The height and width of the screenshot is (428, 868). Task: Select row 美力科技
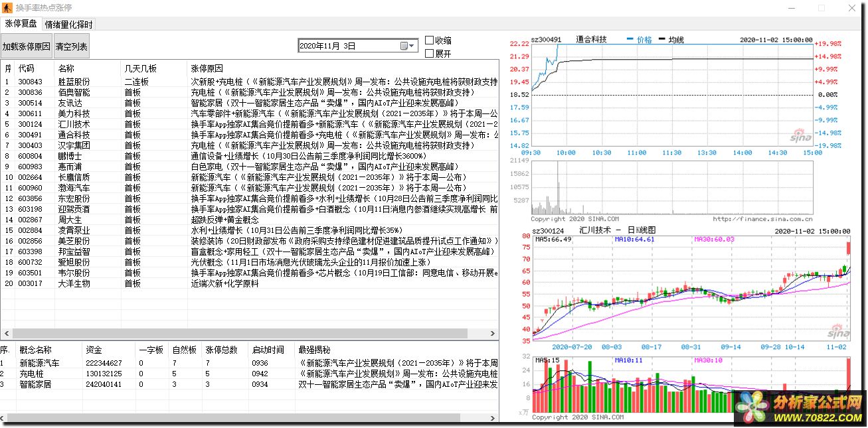click(249, 113)
